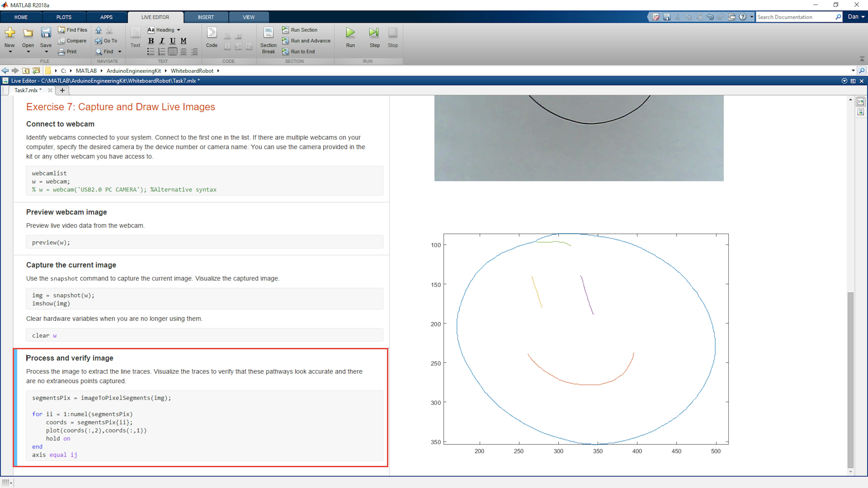Click the documentation search magnifier icon

pyautogui.click(x=838, y=17)
